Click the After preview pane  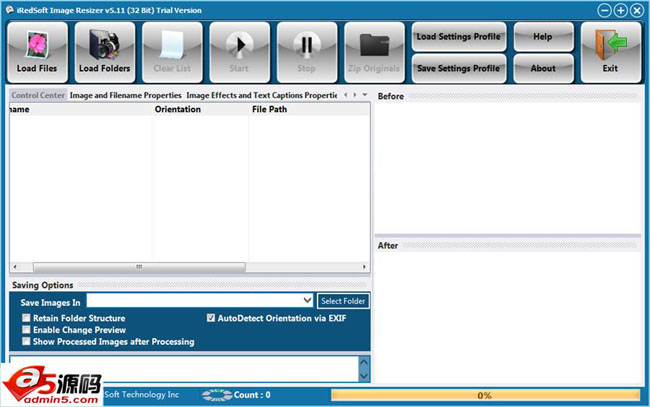(508, 317)
